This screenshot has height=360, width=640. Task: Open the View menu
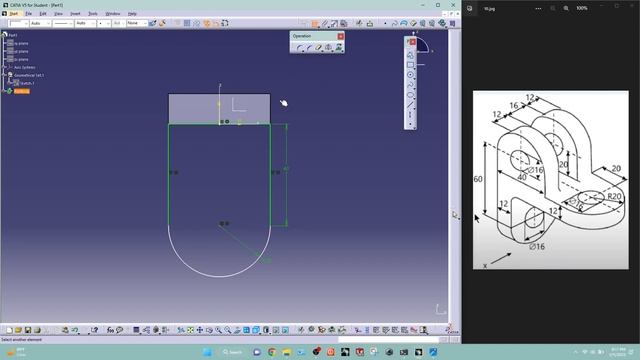point(58,13)
